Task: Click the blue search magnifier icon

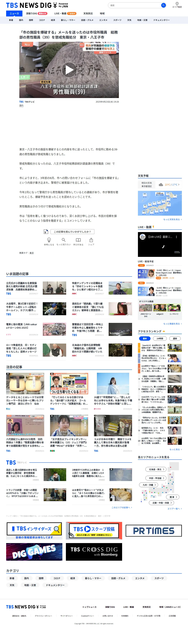Action: point(163,5)
